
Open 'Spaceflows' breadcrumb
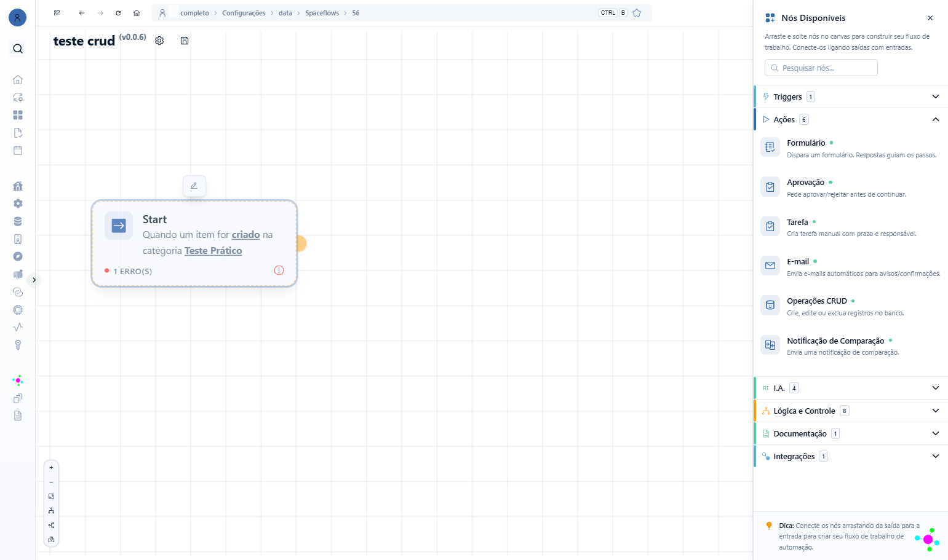point(322,13)
